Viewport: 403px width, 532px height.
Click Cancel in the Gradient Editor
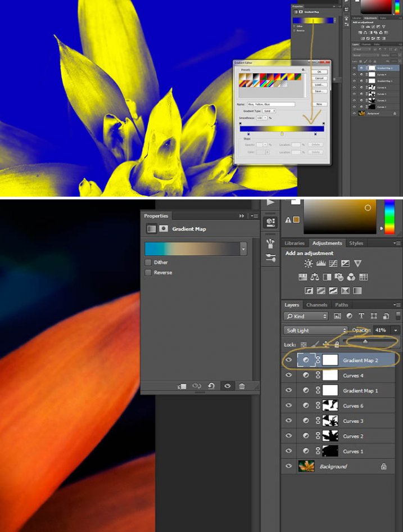pos(319,78)
